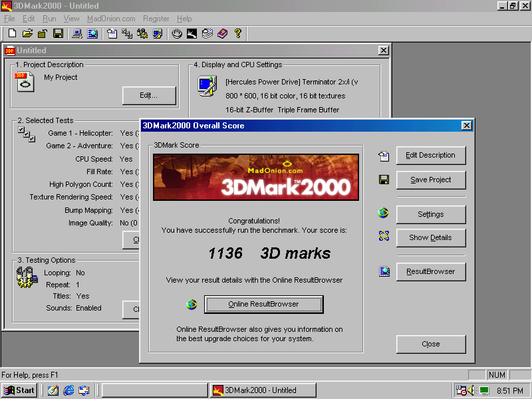Viewport: 532px width, 399px height.
Task: Open the Register menu
Action: (156, 19)
